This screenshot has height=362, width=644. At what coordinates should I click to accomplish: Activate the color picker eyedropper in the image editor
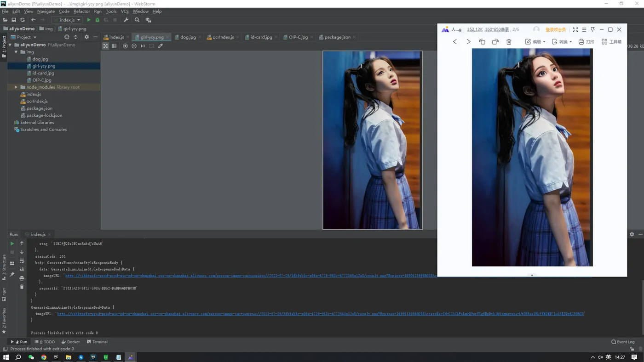[x=161, y=46]
